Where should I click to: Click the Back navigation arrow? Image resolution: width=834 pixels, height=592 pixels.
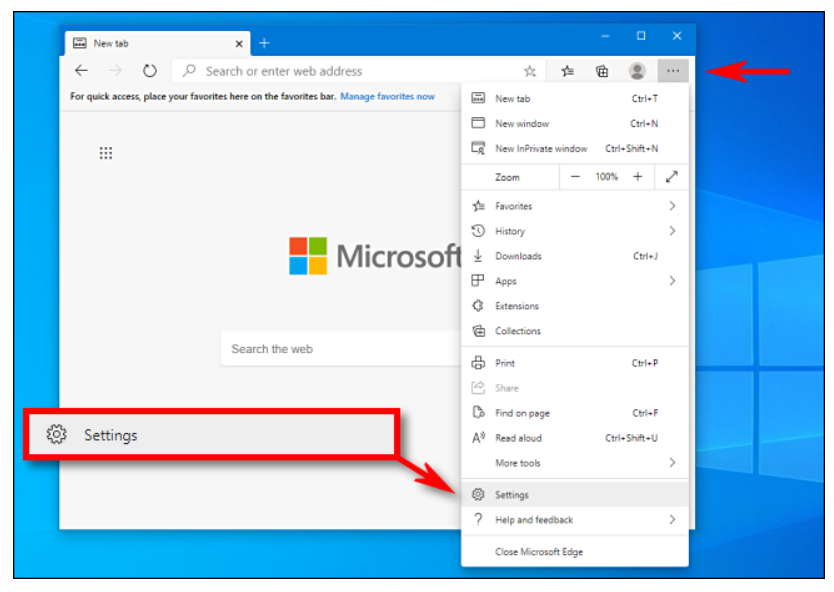pyautogui.click(x=82, y=71)
